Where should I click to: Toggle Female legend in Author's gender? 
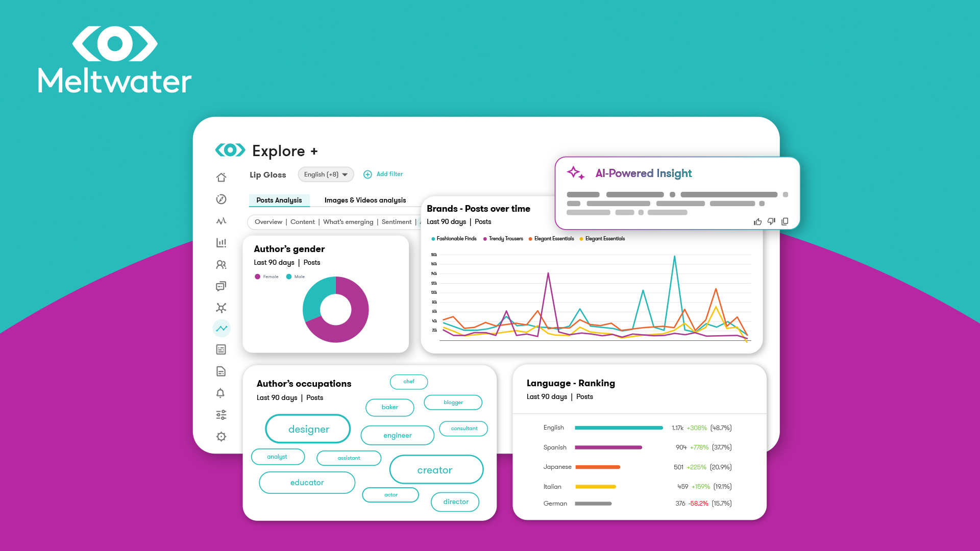[x=266, y=277]
